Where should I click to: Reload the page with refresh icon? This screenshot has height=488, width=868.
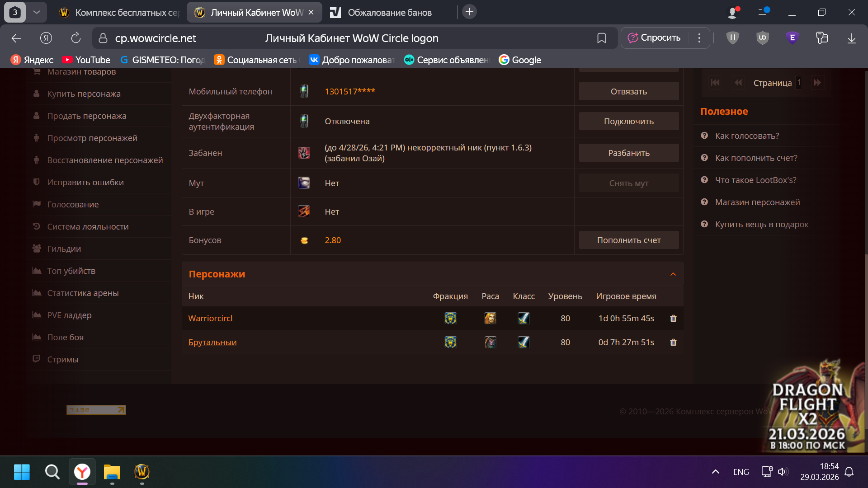(x=76, y=38)
